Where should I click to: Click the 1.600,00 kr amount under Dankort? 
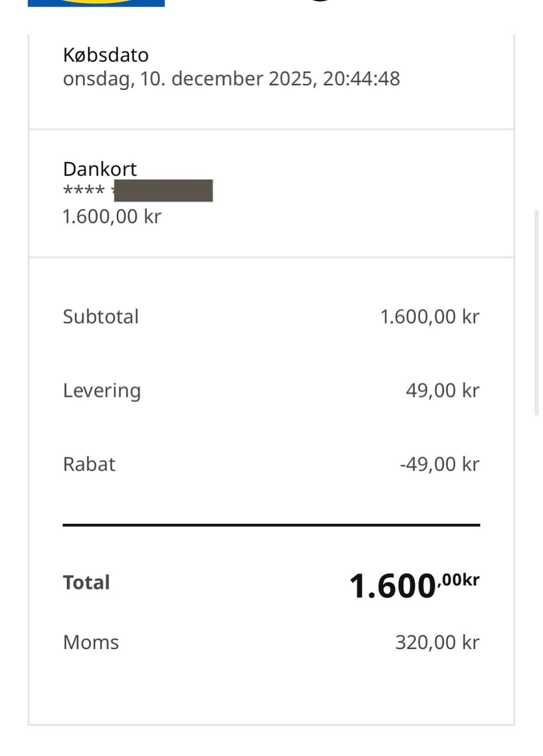[x=112, y=216]
